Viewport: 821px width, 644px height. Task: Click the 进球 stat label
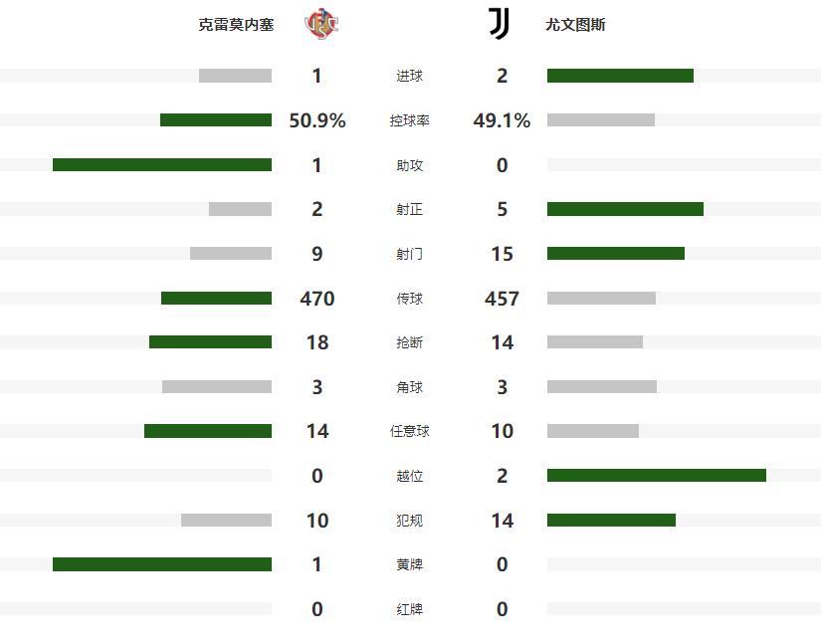click(x=409, y=77)
